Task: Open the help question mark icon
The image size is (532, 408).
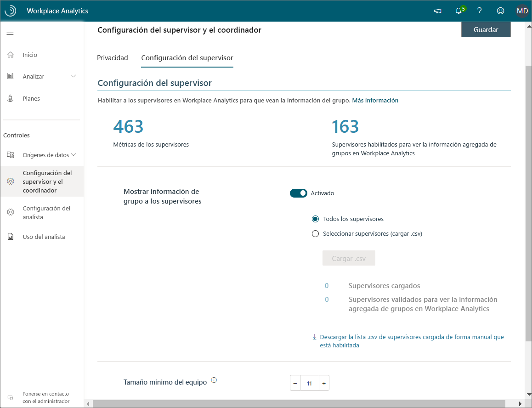Action: pos(480,11)
